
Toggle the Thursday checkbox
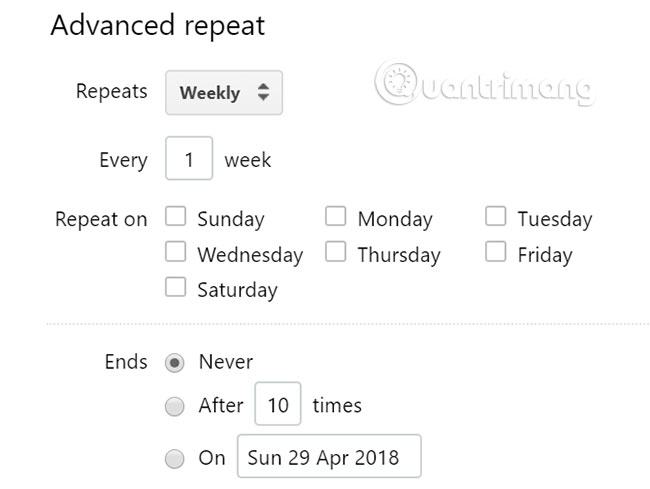coord(336,252)
